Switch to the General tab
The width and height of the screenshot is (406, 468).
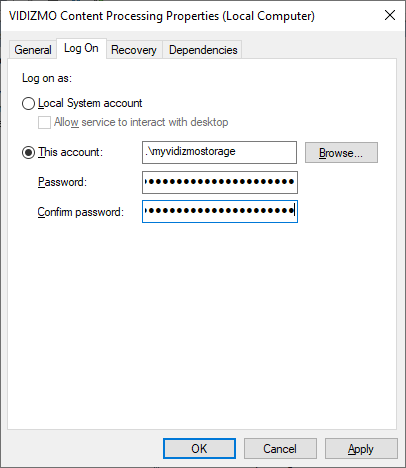point(33,50)
